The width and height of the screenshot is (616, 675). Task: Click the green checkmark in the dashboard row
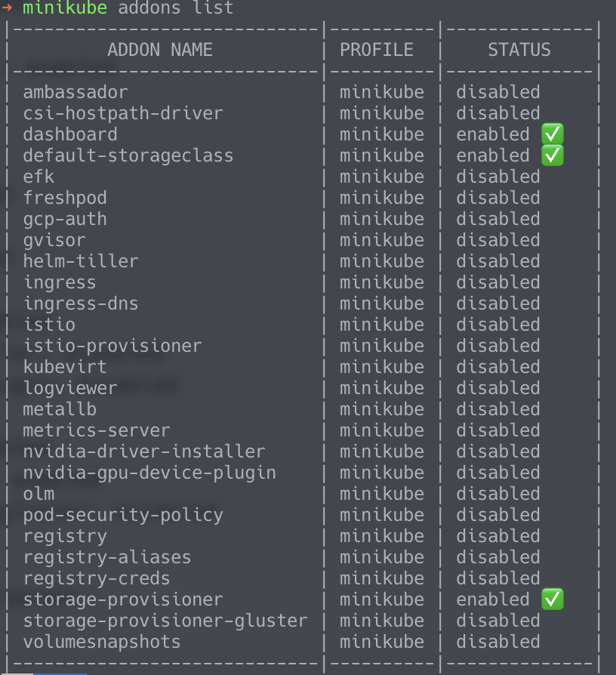(x=553, y=135)
